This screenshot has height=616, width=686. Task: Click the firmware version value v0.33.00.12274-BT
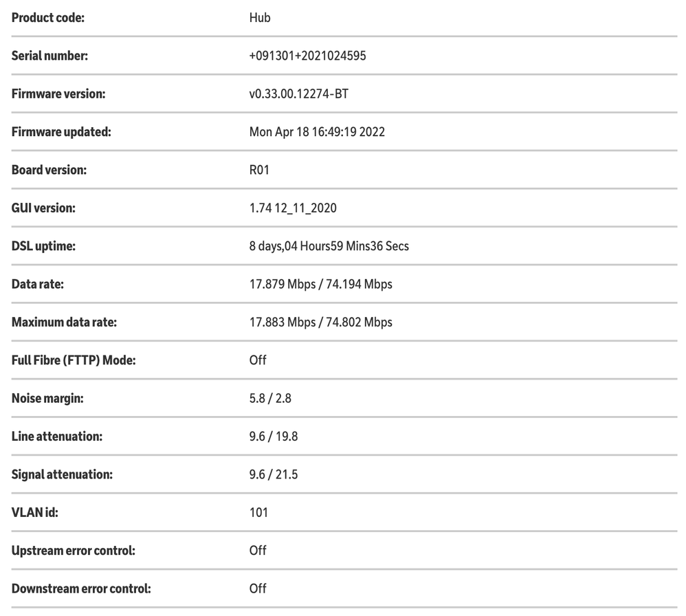pyautogui.click(x=298, y=93)
